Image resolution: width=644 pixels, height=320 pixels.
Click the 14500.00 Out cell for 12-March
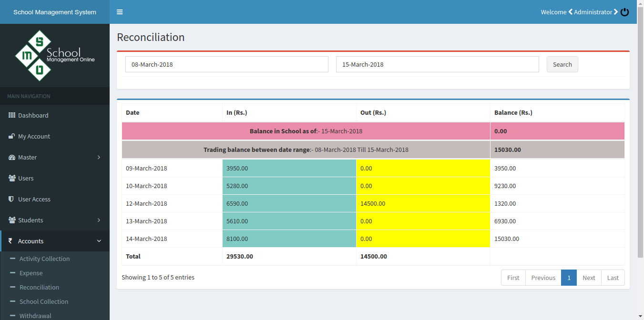423,203
